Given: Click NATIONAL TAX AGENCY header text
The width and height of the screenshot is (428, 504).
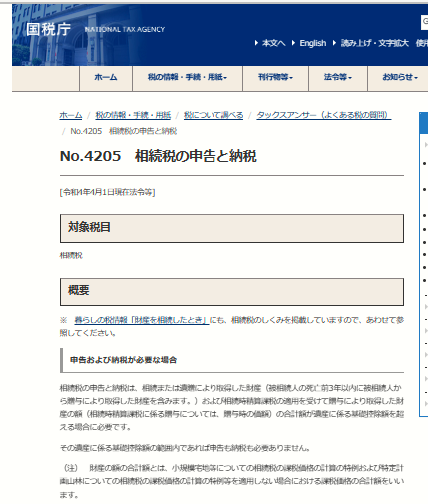Looking at the screenshot, I should click(125, 30).
